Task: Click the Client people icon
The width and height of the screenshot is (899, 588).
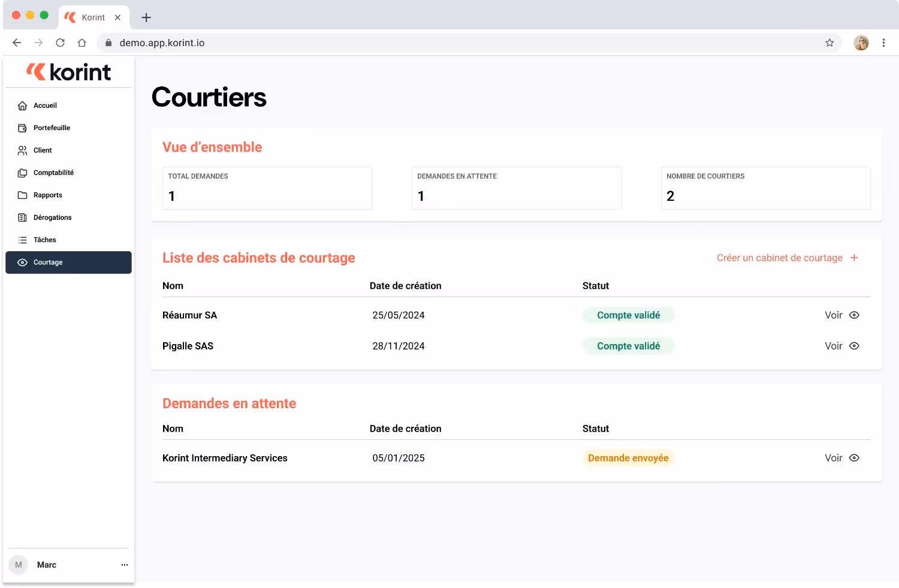Action: (x=22, y=150)
